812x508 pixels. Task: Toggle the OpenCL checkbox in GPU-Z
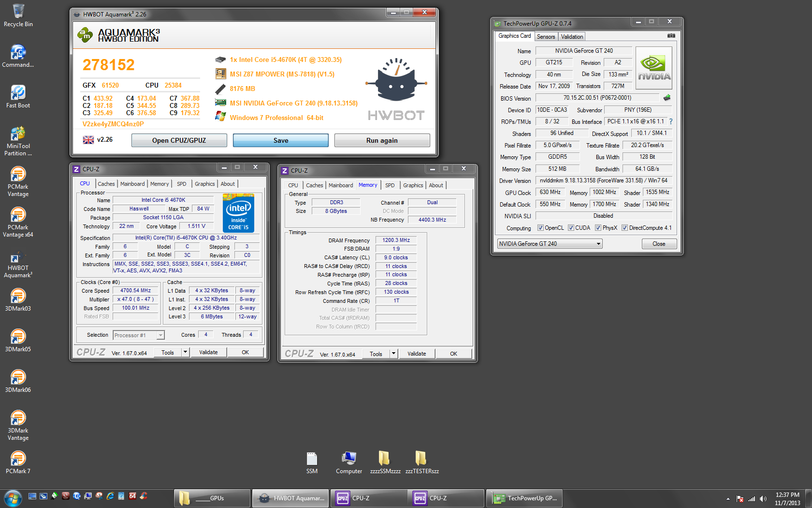coord(540,228)
